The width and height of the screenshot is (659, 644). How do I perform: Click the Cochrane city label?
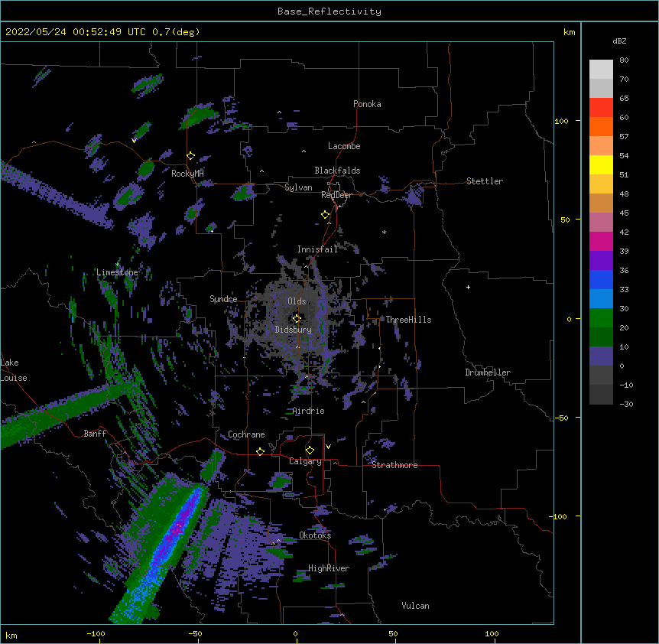(x=246, y=434)
